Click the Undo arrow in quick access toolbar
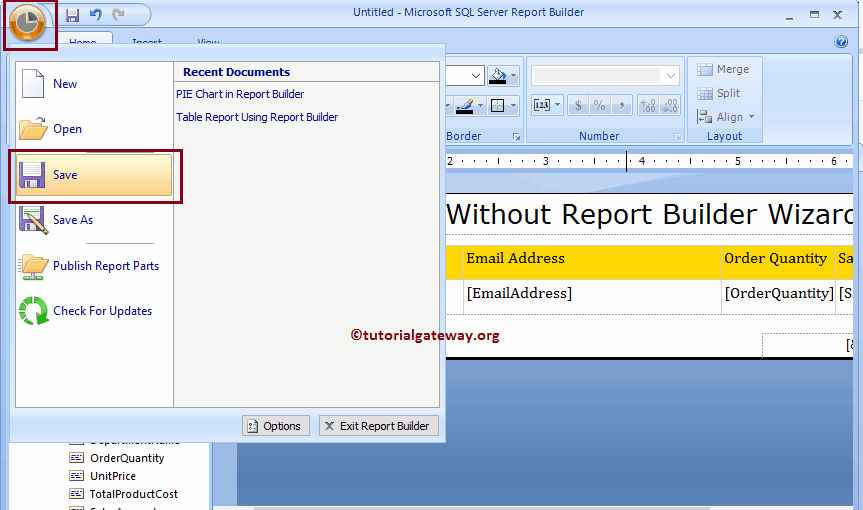The height and width of the screenshot is (510, 863). 96,14
